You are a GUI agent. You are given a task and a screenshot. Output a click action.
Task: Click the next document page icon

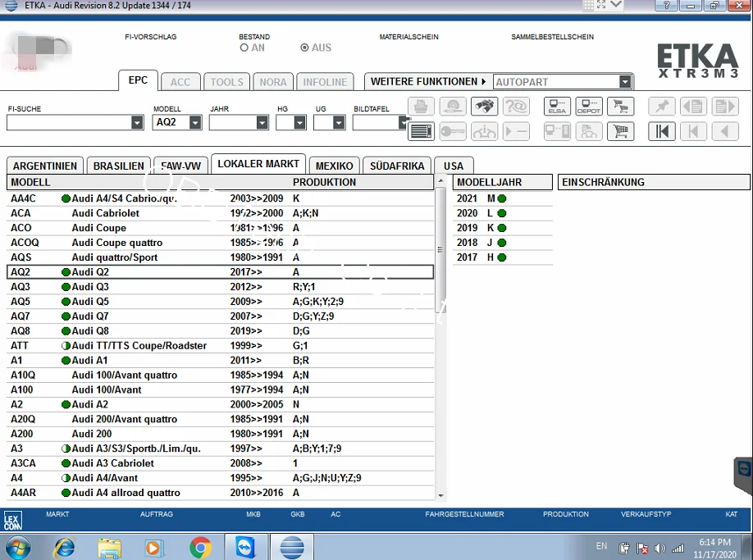click(x=725, y=106)
